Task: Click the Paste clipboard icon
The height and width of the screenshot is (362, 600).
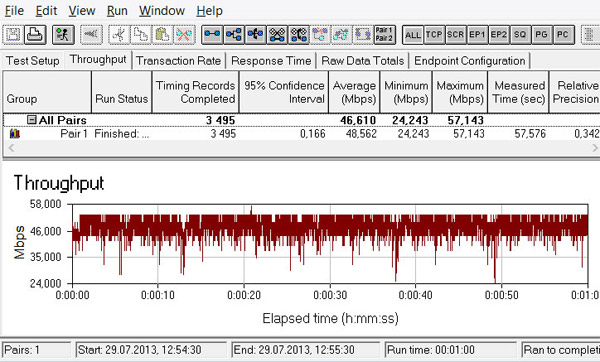Action: 162,35
